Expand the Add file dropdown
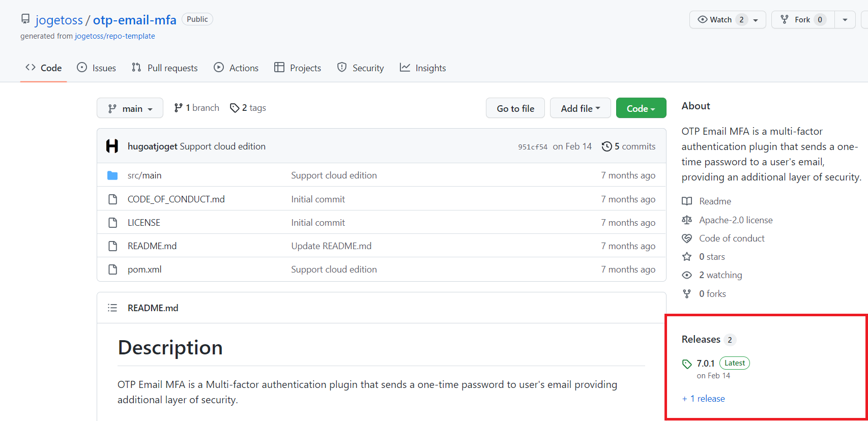 580,108
